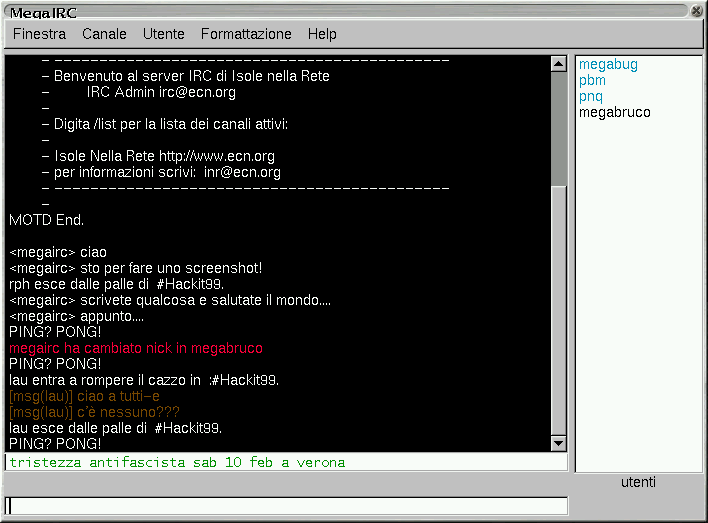Click the chat scrollbar up arrow
Viewport: 708px width, 523px height.
(559, 64)
